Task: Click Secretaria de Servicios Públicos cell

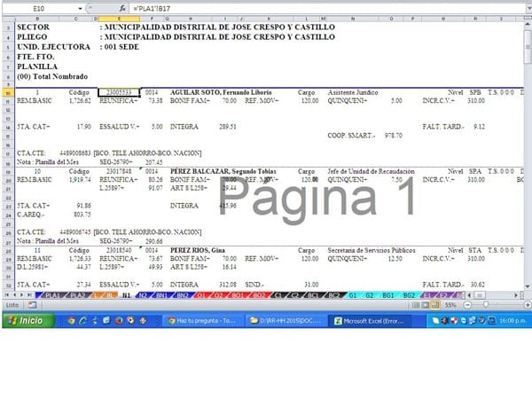Action: click(x=372, y=250)
